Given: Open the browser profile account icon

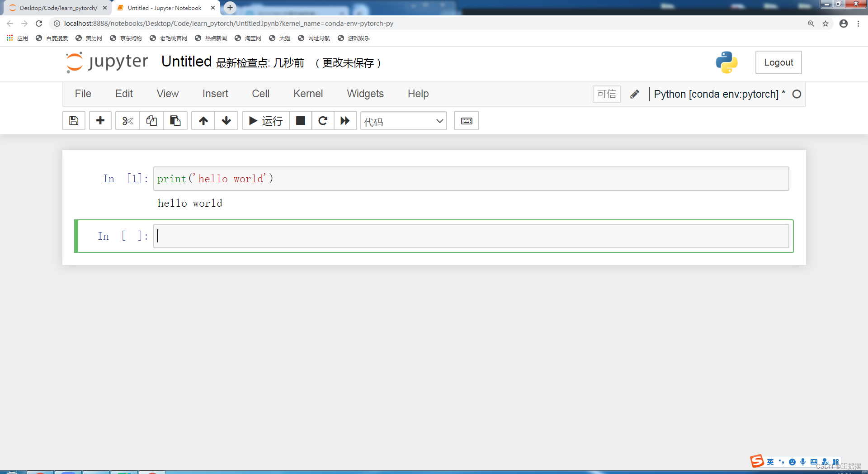Looking at the screenshot, I should coord(844,24).
